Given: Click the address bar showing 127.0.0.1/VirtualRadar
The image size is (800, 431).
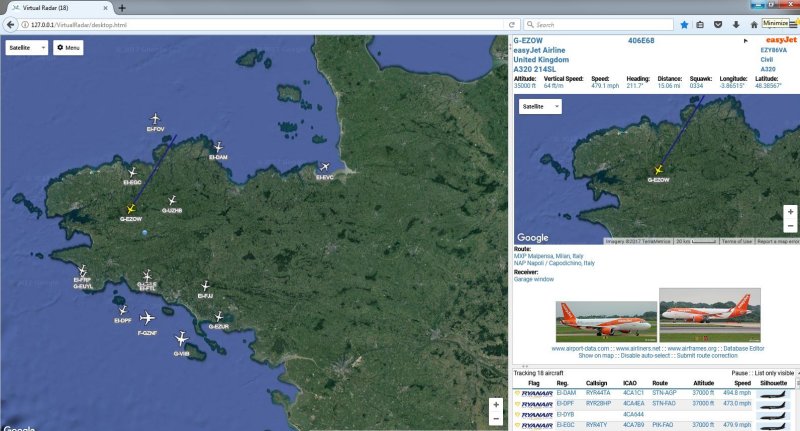Looking at the screenshot, I should tap(262, 24).
